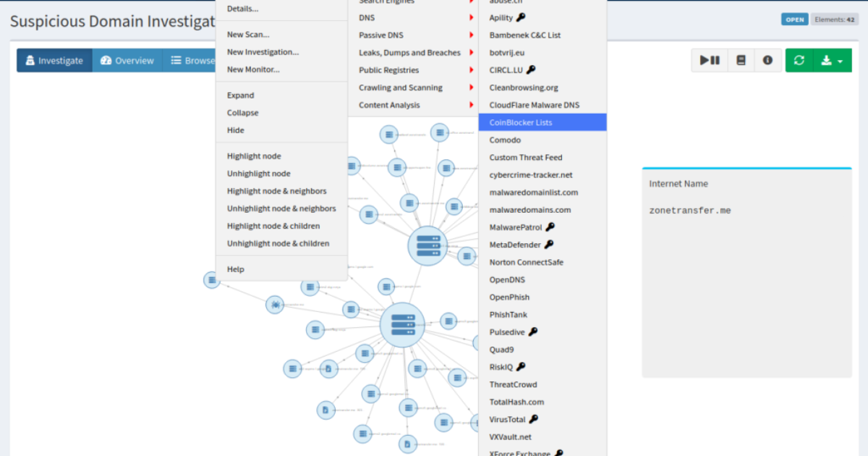
Task: Select the lower server cluster node
Action: (x=401, y=324)
